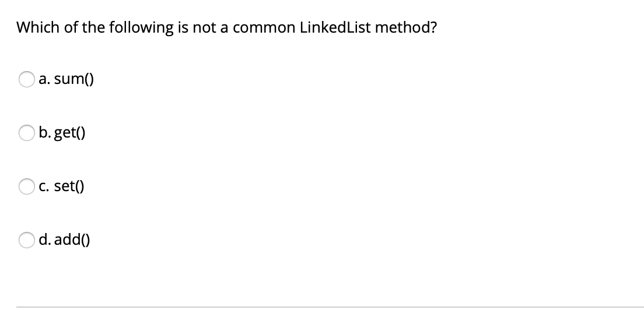Click the word 'LinkedList' in the question
The image size is (644, 310).
tap(335, 27)
